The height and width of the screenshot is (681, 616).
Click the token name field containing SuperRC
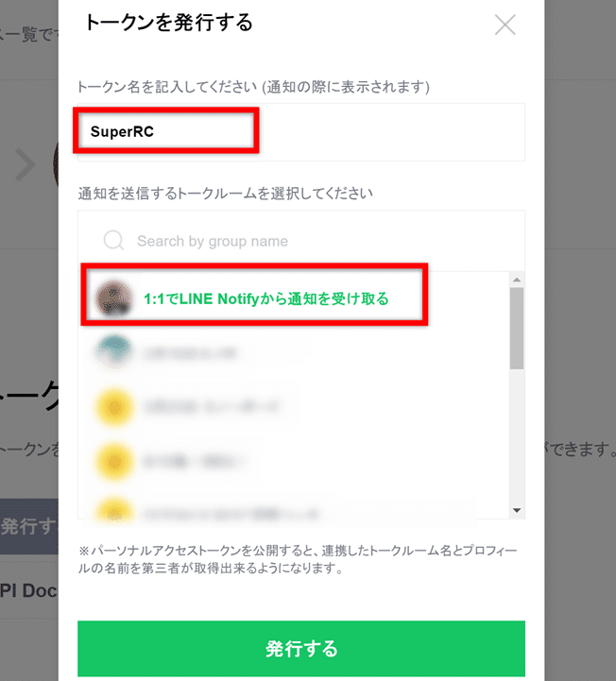pos(301,132)
